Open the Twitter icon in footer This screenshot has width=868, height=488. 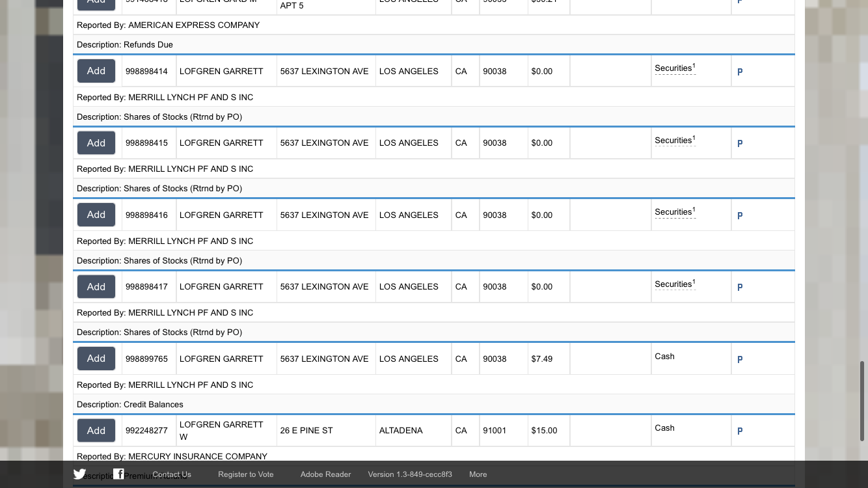pos(79,474)
